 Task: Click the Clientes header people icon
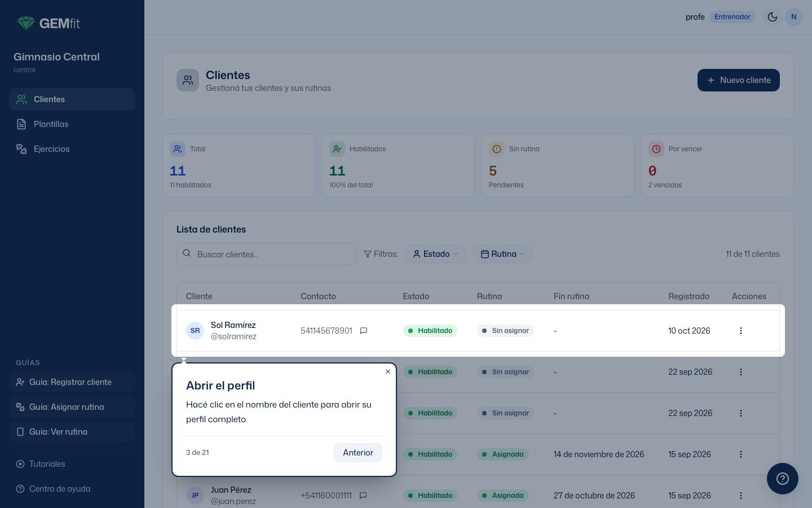tap(188, 80)
